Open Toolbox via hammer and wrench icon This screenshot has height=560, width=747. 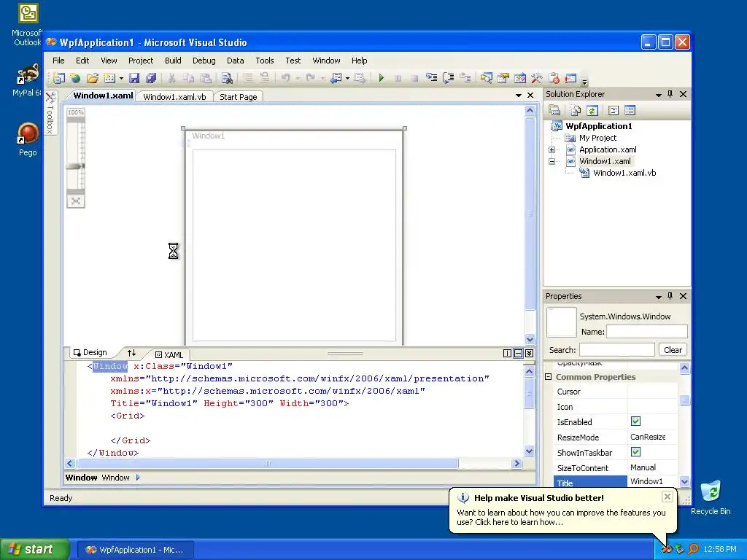[536, 78]
